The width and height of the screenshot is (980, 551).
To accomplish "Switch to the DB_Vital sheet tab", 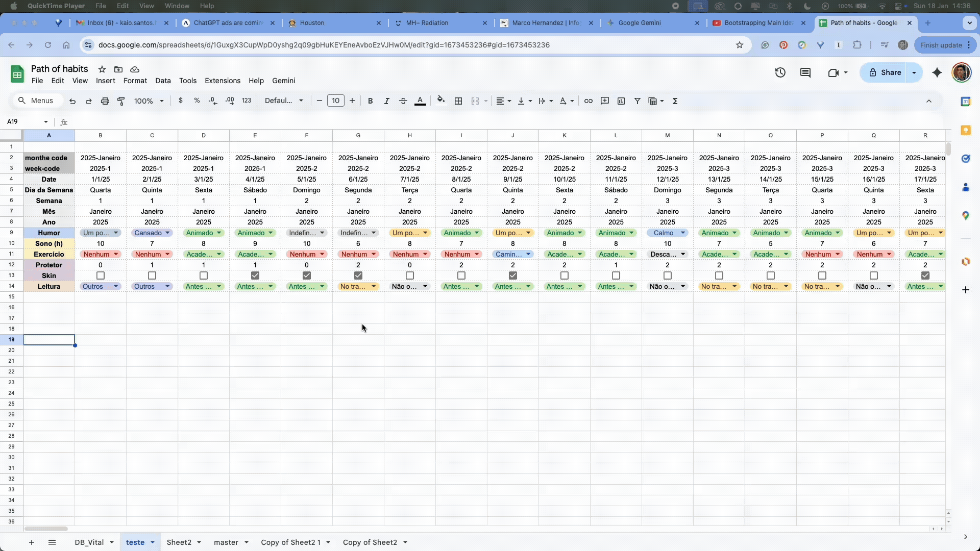I will pos(89,542).
